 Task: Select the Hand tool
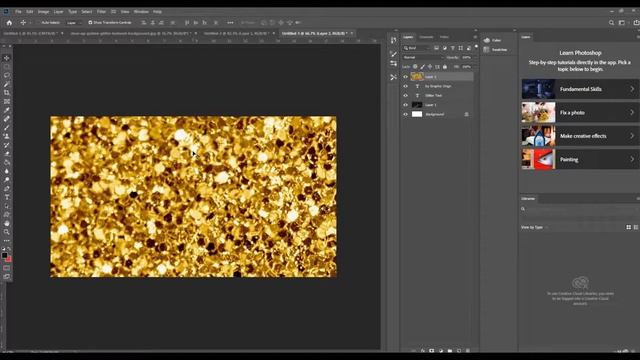pos(7,223)
